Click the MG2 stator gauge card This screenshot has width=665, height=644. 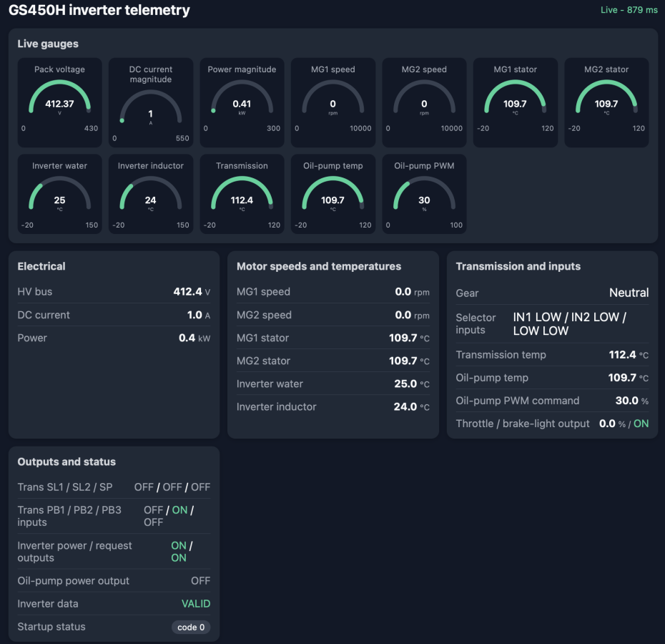coord(606,103)
